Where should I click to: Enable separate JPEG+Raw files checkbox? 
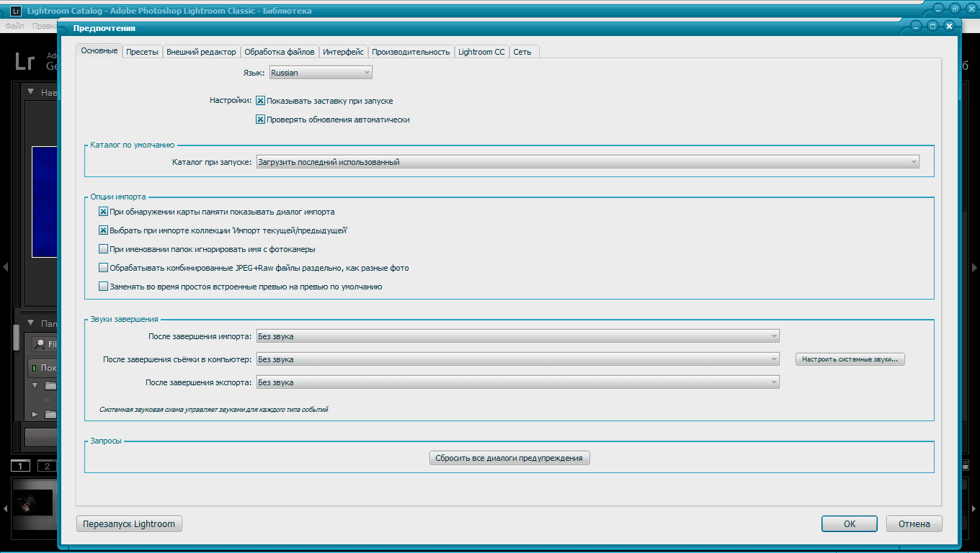(x=103, y=268)
